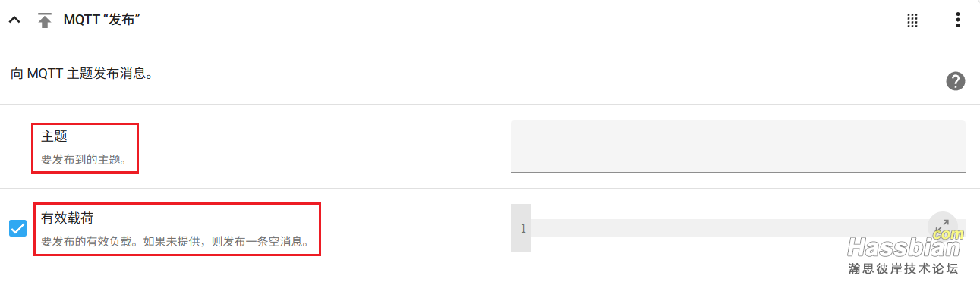Click the empty header area beside the title
The image size is (980, 282).
pos(524,20)
